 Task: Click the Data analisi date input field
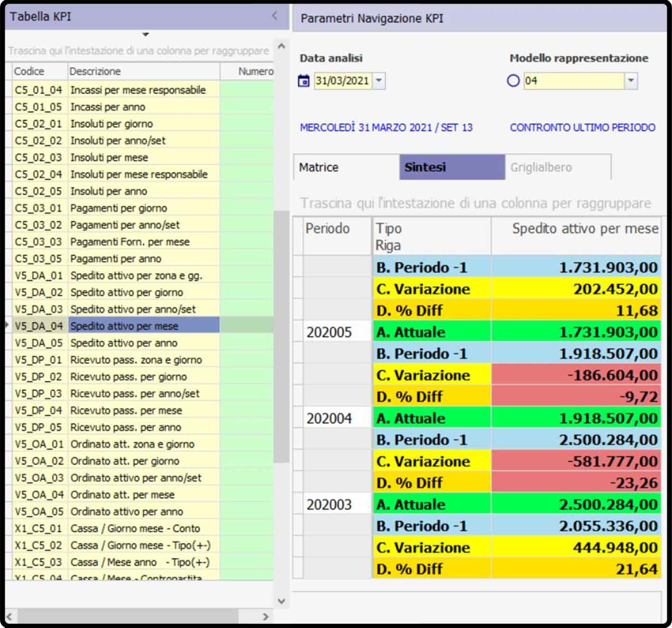(x=342, y=81)
